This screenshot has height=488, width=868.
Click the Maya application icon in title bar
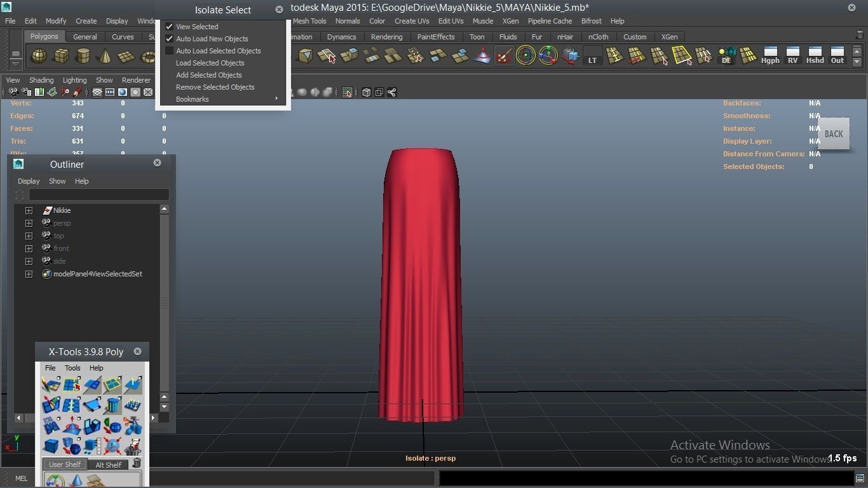pos(6,7)
